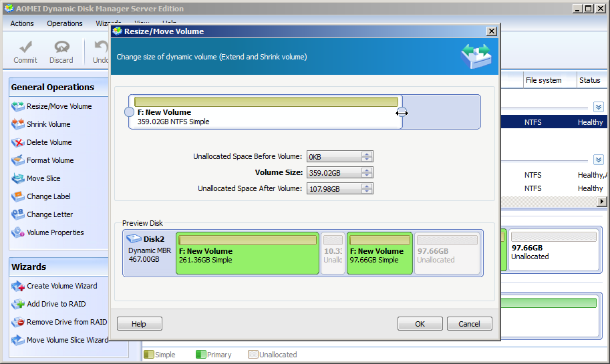Collapse the first disk group chevron
Screen dimensions: 610x364
(x=599, y=107)
